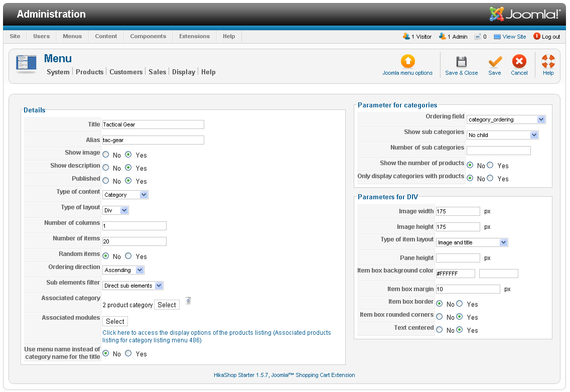This screenshot has width=570, height=392.
Task: Open the Products menu in HikaShop
Action: coord(89,72)
